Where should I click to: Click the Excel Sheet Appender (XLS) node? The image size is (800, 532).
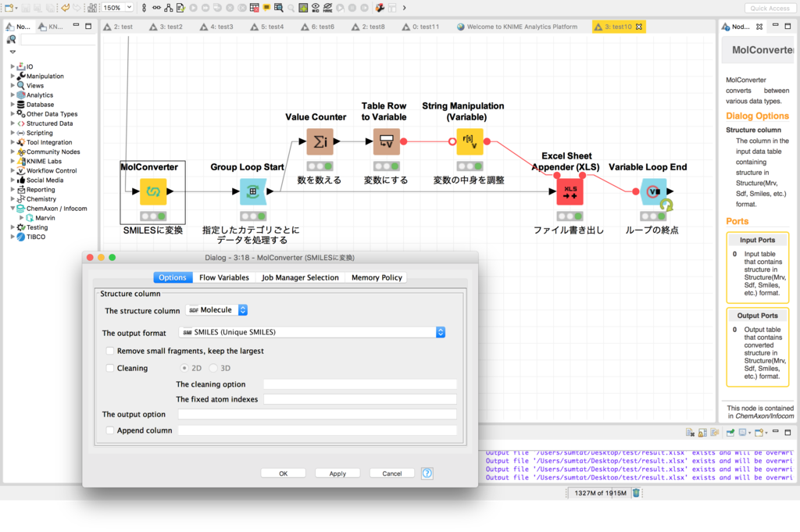(x=569, y=191)
